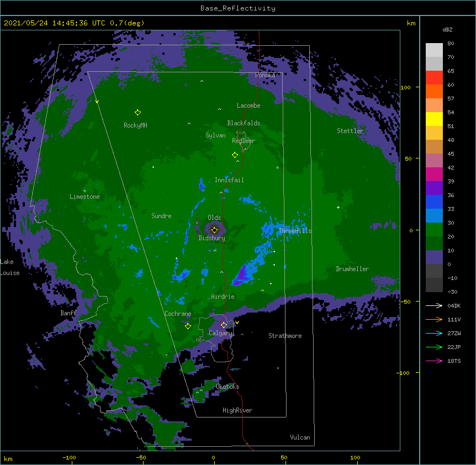Pick the light gray 80 dBZ swatch
476x465 pixels.
click(434, 50)
